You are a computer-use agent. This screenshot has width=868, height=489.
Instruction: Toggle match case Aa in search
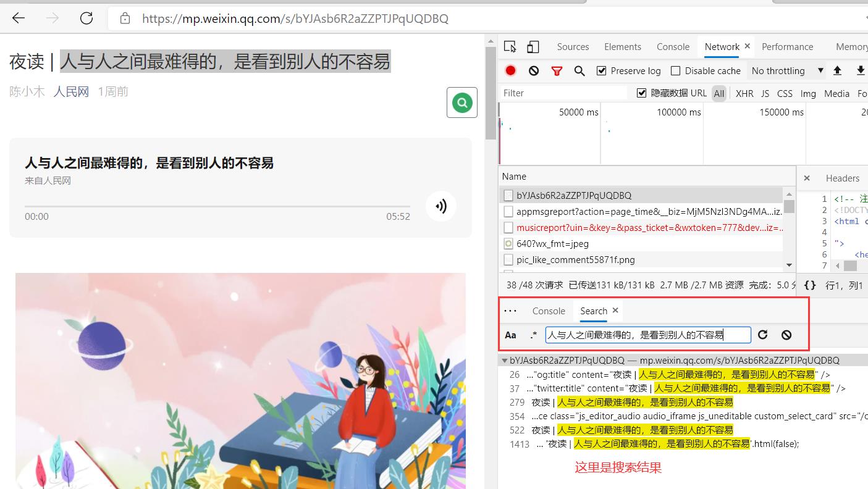pos(510,335)
